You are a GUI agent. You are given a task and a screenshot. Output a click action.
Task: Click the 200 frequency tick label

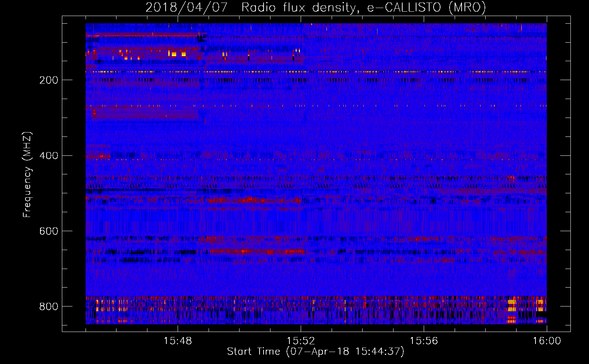pyautogui.click(x=49, y=80)
